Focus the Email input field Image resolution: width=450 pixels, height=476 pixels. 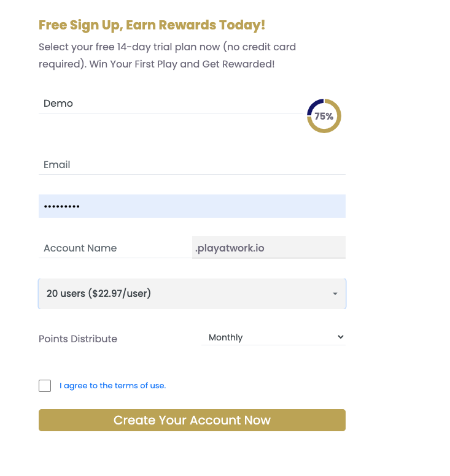pyautogui.click(x=192, y=165)
